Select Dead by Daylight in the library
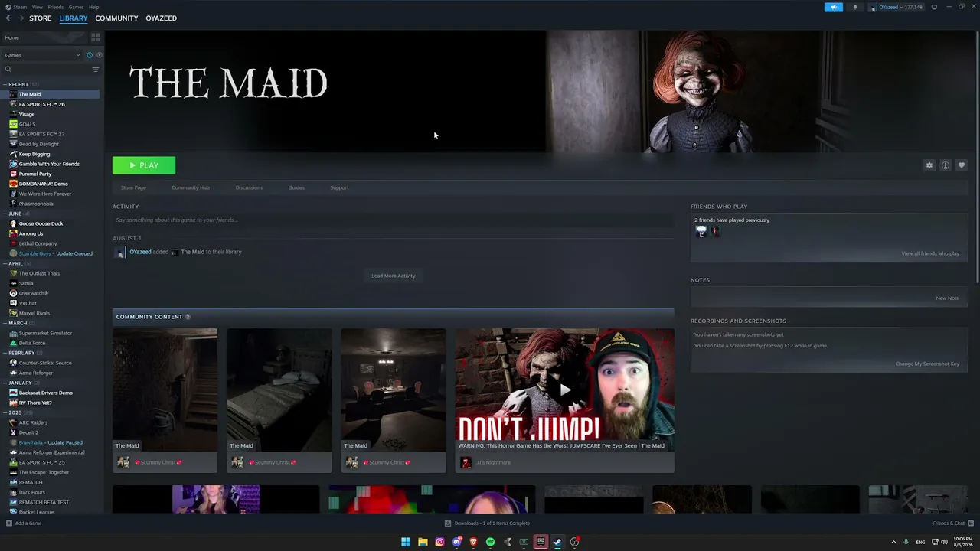Image resolution: width=980 pixels, height=551 pixels. coord(39,144)
